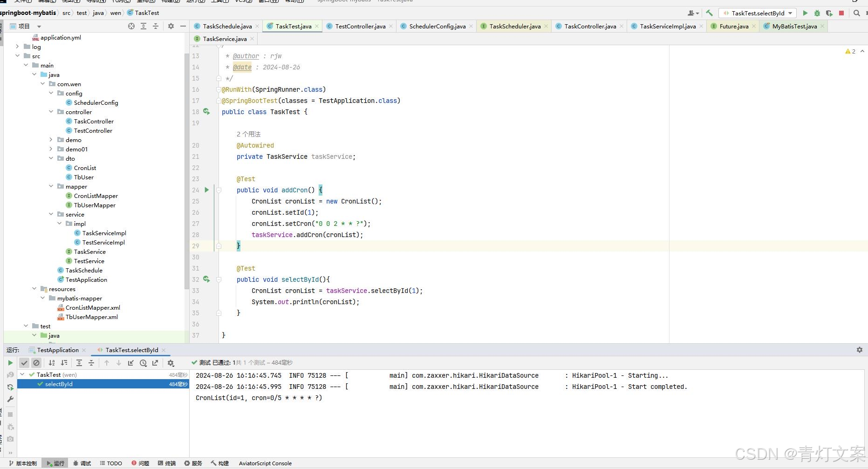This screenshot has height=469, width=868.
Task: Click the locate-in-project target icon
Action: [x=131, y=26]
